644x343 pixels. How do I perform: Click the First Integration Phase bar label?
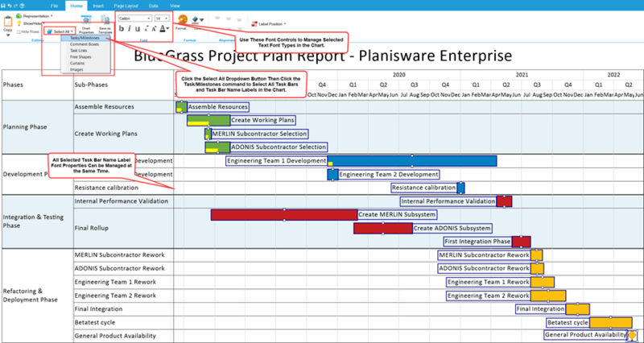477,242
